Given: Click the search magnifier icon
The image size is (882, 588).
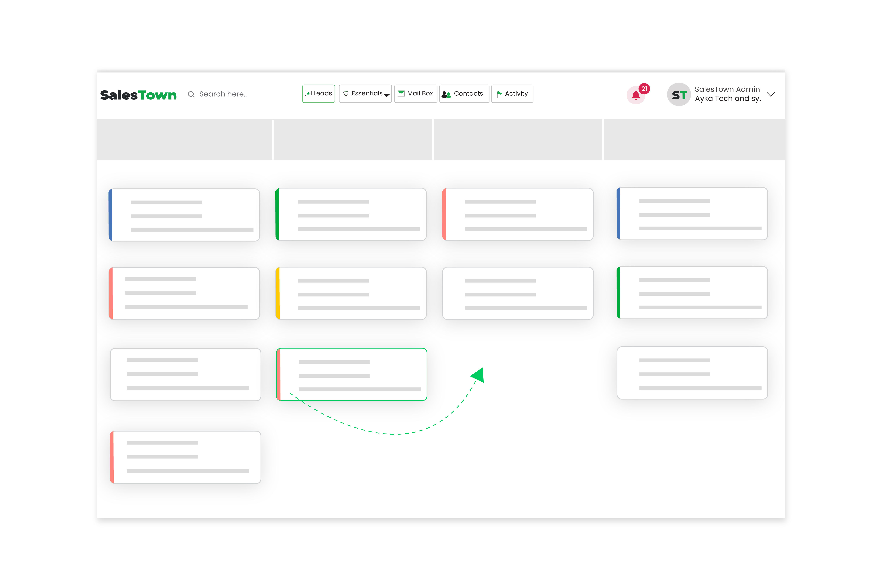Looking at the screenshot, I should (191, 94).
